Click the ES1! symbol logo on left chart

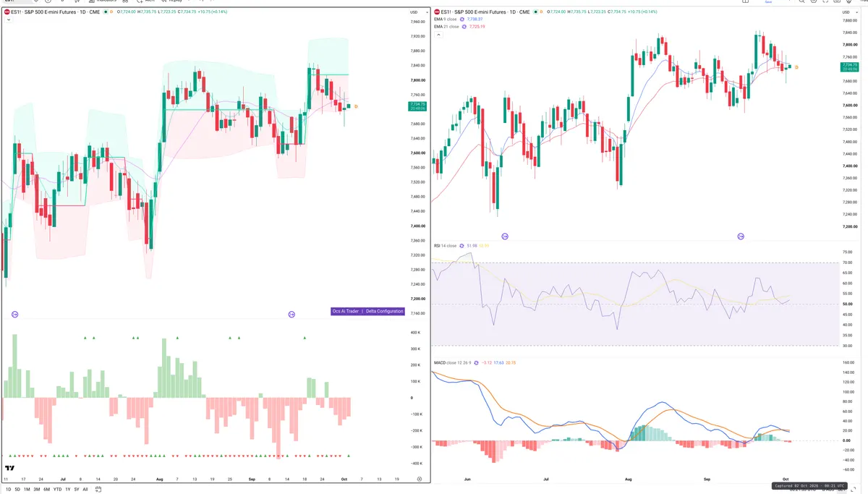(x=7, y=12)
